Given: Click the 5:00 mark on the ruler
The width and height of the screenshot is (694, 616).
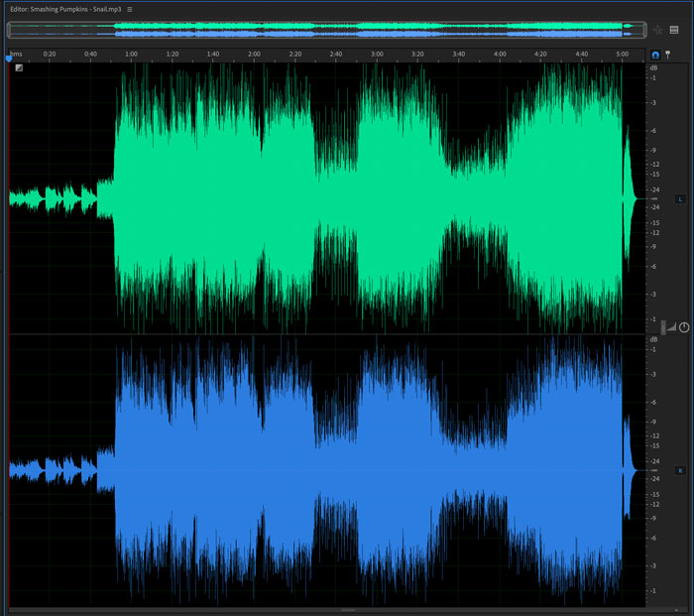Looking at the screenshot, I should 623,54.
